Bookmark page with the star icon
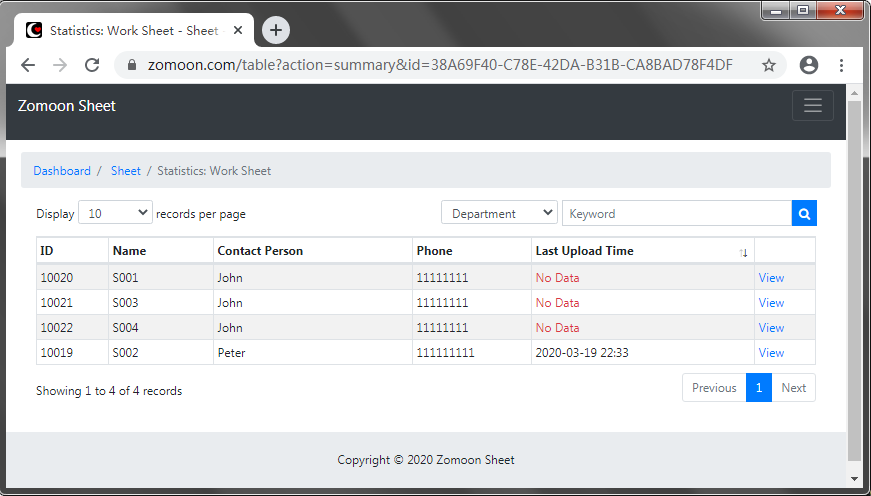 pyautogui.click(x=768, y=65)
